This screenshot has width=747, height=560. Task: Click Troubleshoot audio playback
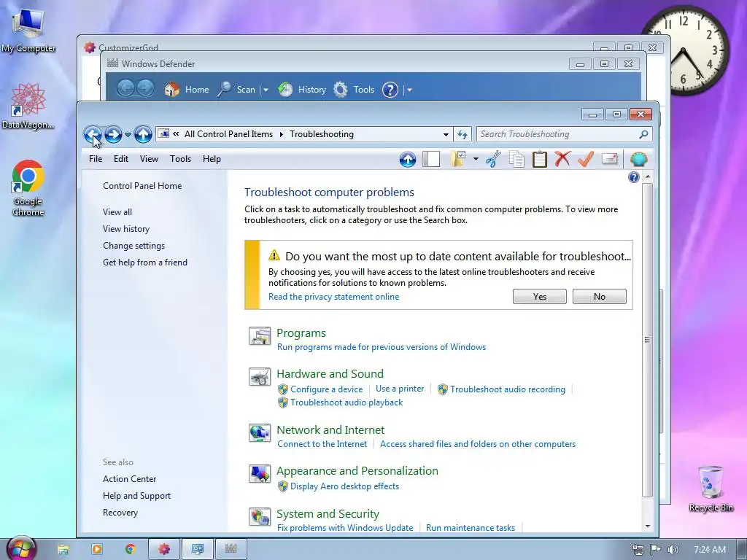(x=347, y=402)
